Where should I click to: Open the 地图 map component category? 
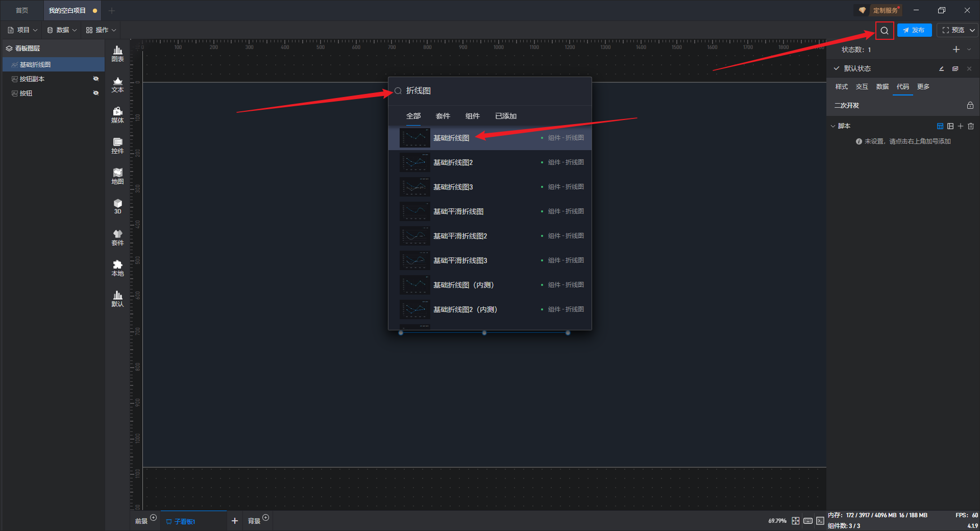tap(117, 176)
